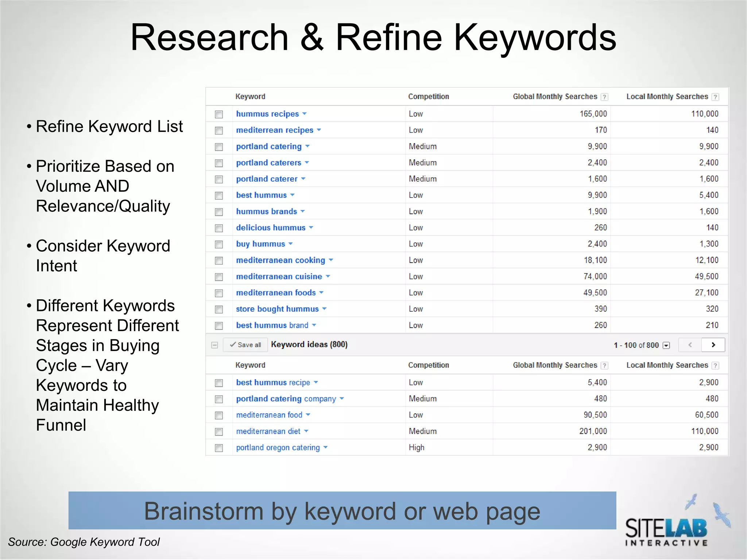Click the help icon beside lower Local Monthly Searches
This screenshot has height=560, width=747.
click(715, 366)
